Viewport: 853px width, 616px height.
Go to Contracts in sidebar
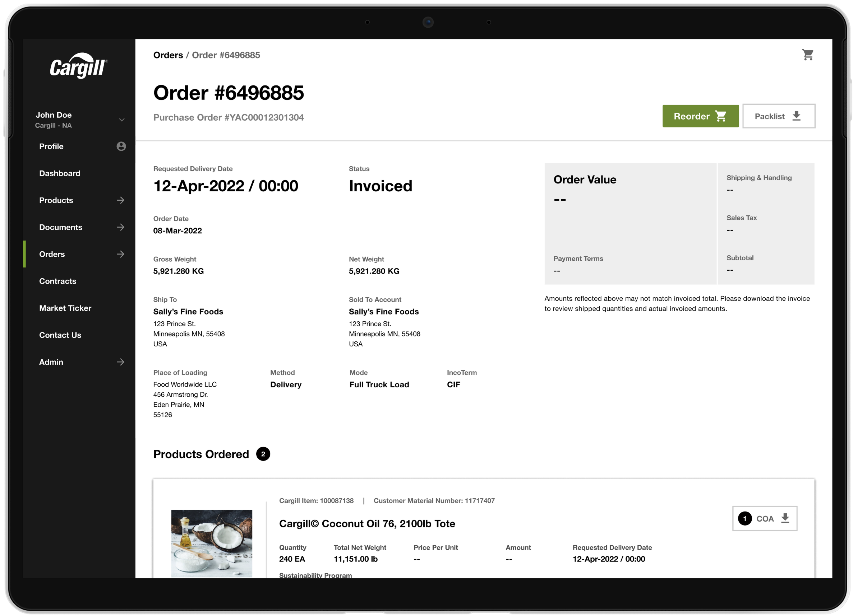[x=58, y=281]
